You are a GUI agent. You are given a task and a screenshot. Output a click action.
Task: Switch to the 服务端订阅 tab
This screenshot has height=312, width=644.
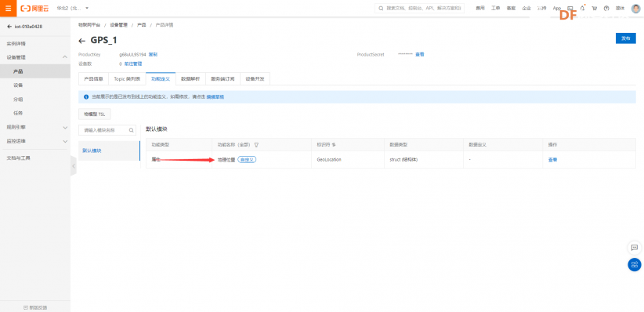(223, 78)
